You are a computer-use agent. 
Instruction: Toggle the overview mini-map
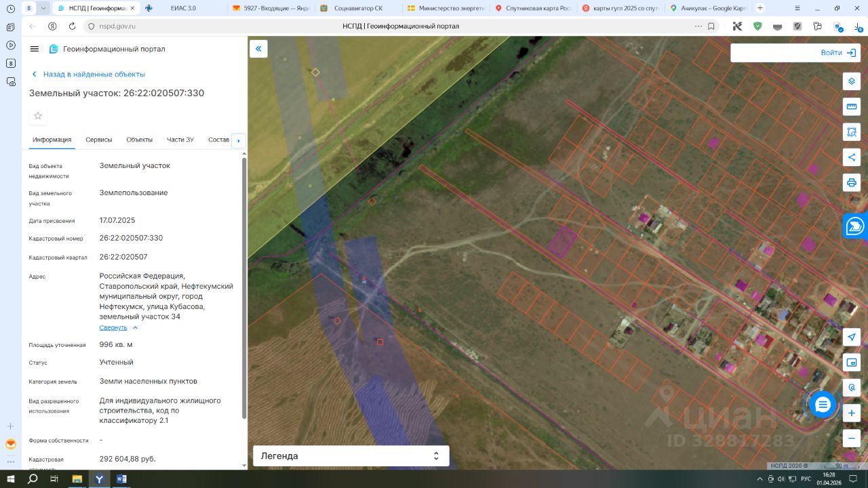(x=852, y=363)
